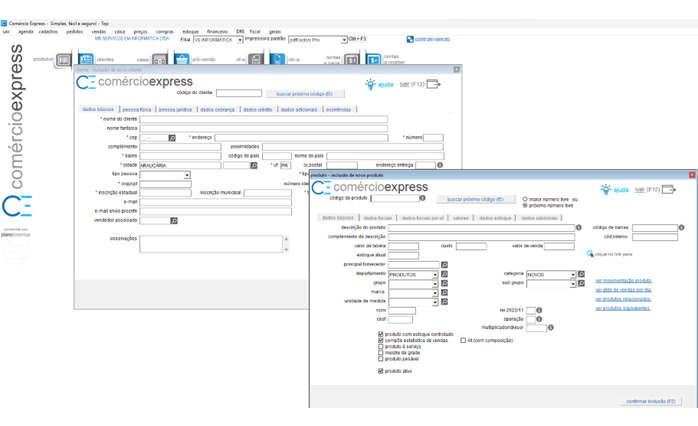This screenshot has height=426, width=698.
Task: Expand the grupo dropdown in produto window
Action: [x=435, y=284]
